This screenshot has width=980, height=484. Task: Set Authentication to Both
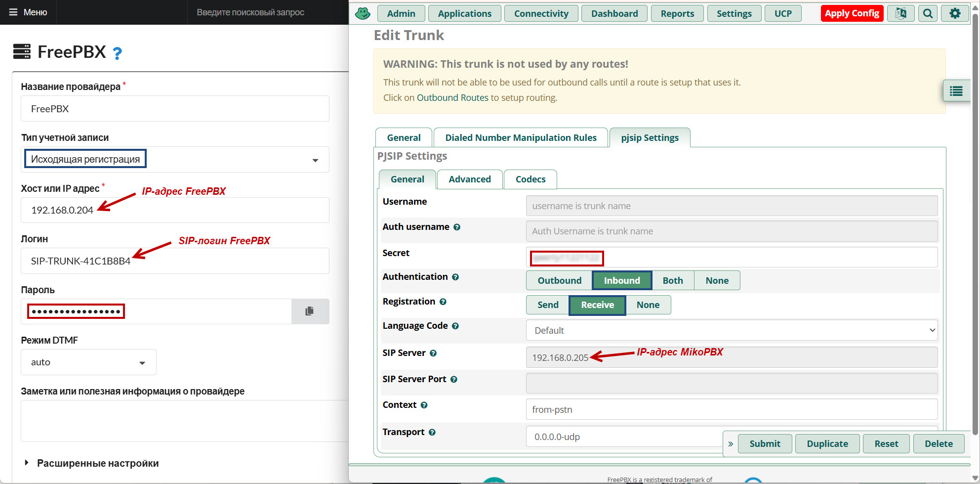click(672, 280)
